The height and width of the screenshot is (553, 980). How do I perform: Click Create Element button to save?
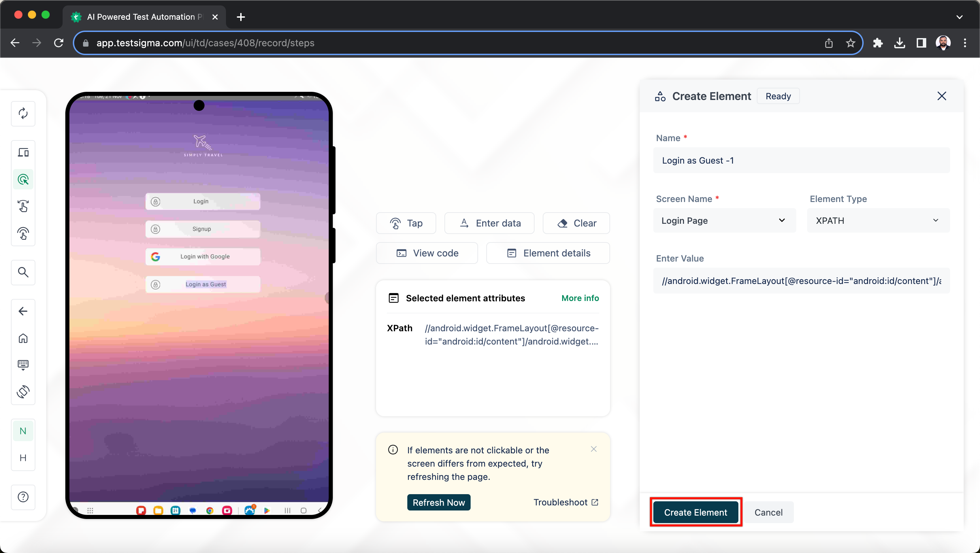pos(695,512)
